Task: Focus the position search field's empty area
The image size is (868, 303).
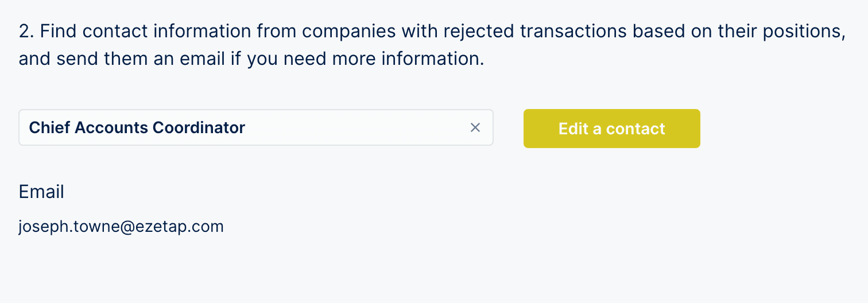Action: point(356,127)
